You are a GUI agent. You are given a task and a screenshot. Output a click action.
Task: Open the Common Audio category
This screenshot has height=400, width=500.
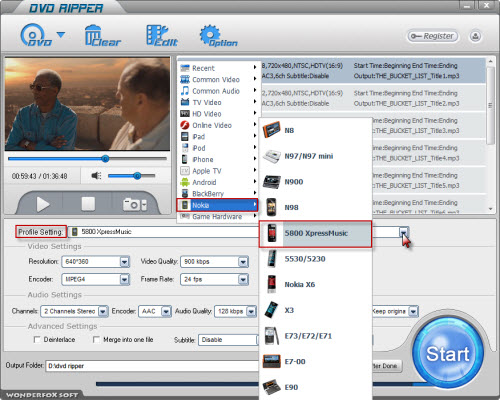pos(218,91)
